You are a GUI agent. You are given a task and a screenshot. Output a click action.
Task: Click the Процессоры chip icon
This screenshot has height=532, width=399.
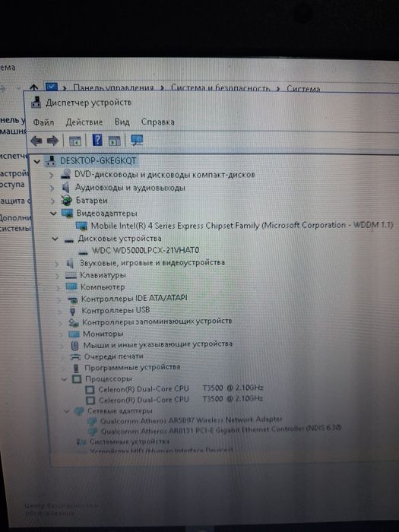pos(77,378)
